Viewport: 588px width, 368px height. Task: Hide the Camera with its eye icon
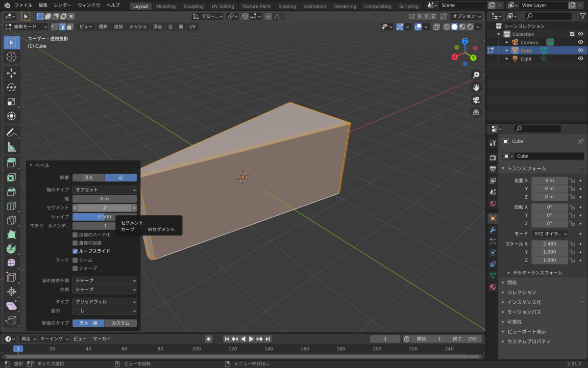(581, 42)
